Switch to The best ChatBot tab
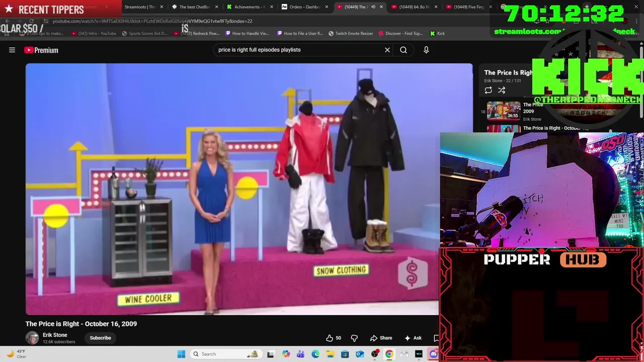Viewport: 644px width, 362px height. coord(194,7)
